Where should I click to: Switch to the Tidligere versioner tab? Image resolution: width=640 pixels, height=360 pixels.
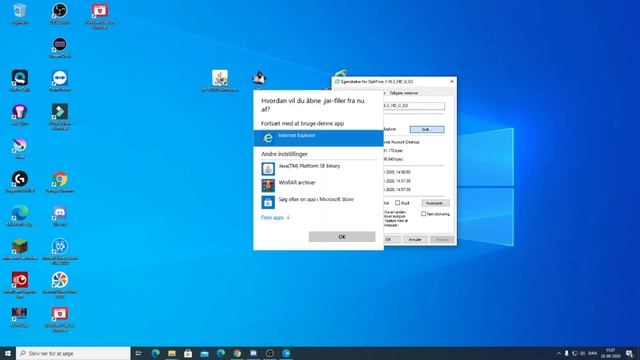(x=404, y=93)
